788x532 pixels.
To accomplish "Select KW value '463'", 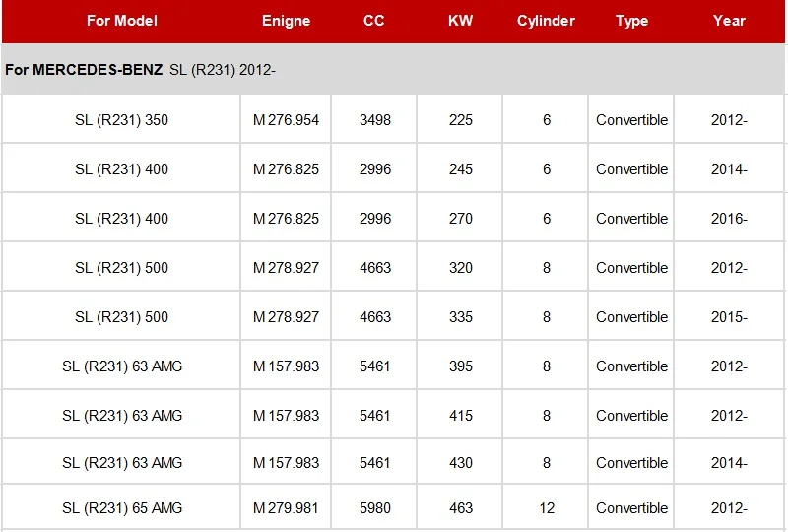I will 460,508.
